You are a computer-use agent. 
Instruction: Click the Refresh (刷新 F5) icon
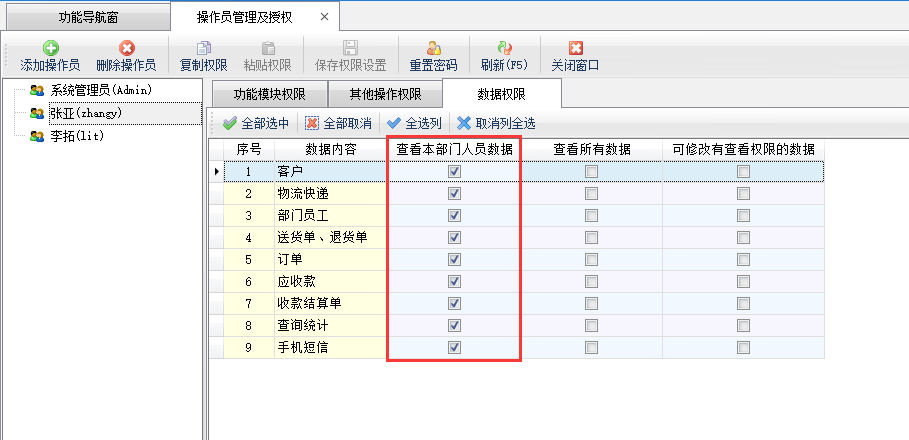(x=504, y=48)
